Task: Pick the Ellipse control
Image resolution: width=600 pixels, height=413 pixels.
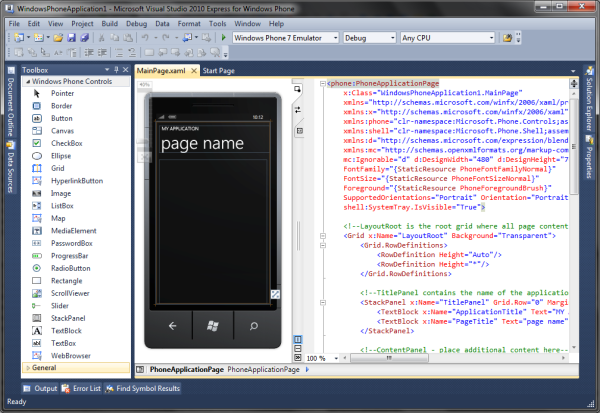Action: 76,156
